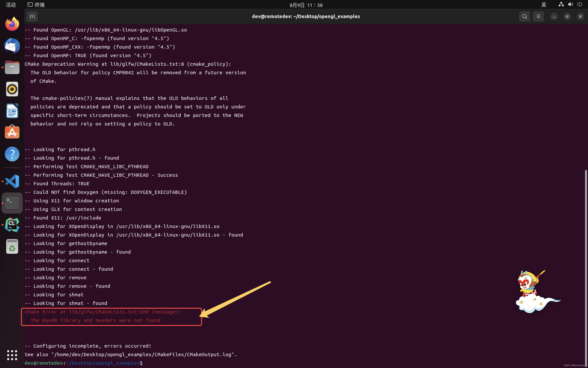Screen dimensions: 588x368
Task: Open Thunderbird mail from the dock
Action: [12, 46]
